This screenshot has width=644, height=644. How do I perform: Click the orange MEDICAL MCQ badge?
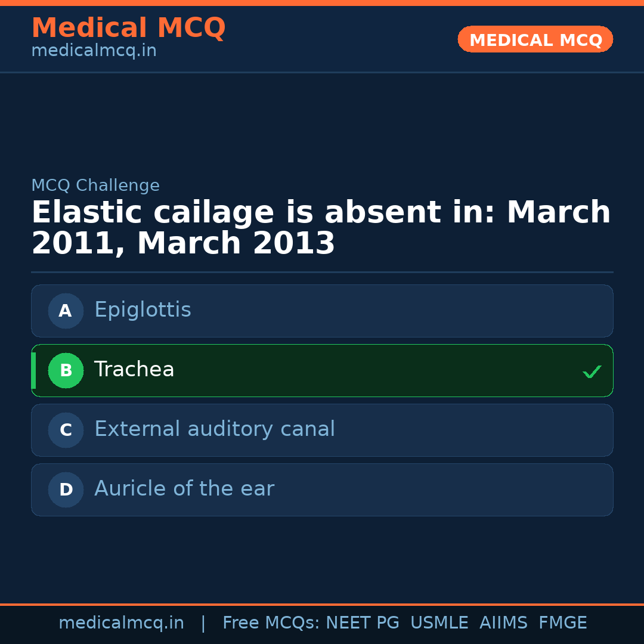coord(535,39)
